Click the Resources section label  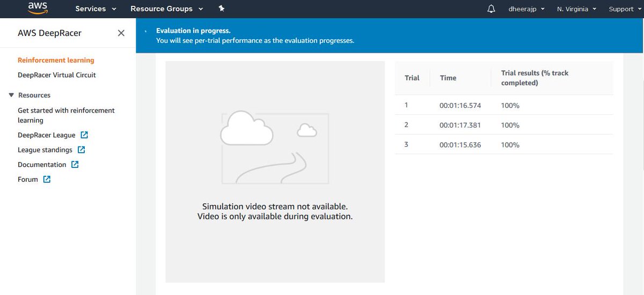tap(34, 95)
